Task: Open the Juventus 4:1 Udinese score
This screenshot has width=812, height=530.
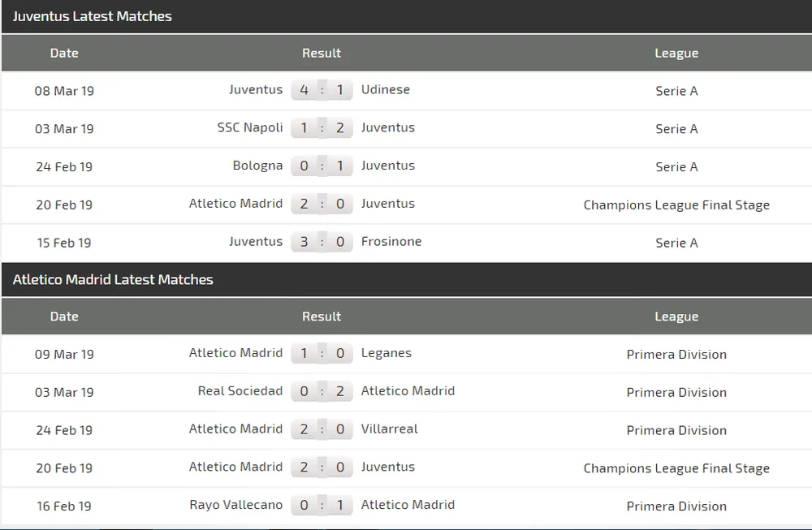Action: click(322, 90)
